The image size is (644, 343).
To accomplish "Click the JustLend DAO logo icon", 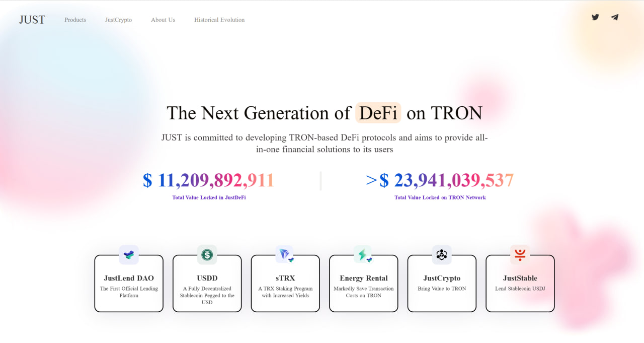I will (129, 255).
